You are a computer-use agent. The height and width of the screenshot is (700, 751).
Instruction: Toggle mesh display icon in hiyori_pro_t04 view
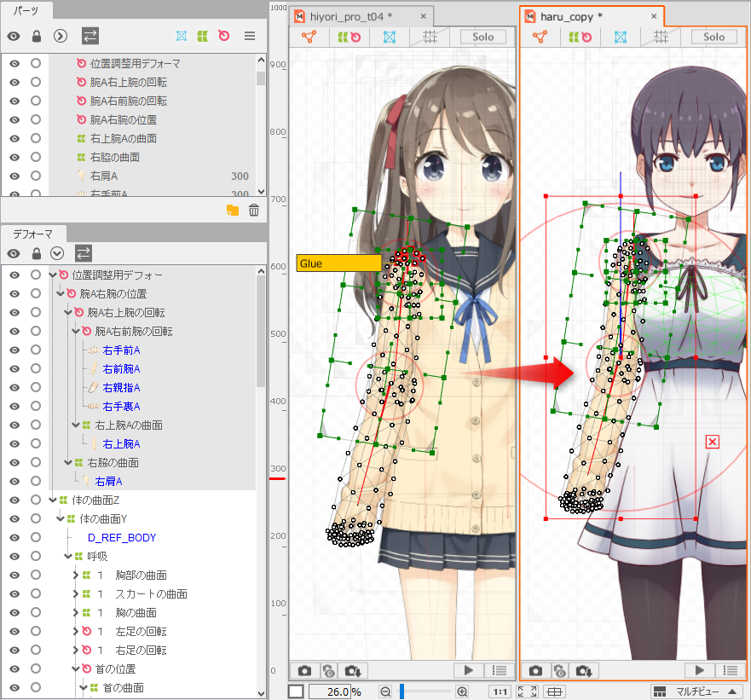tap(390, 37)
